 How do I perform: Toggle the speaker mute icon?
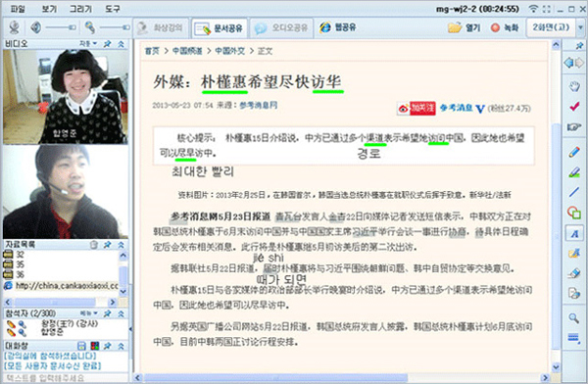(36, 27)
